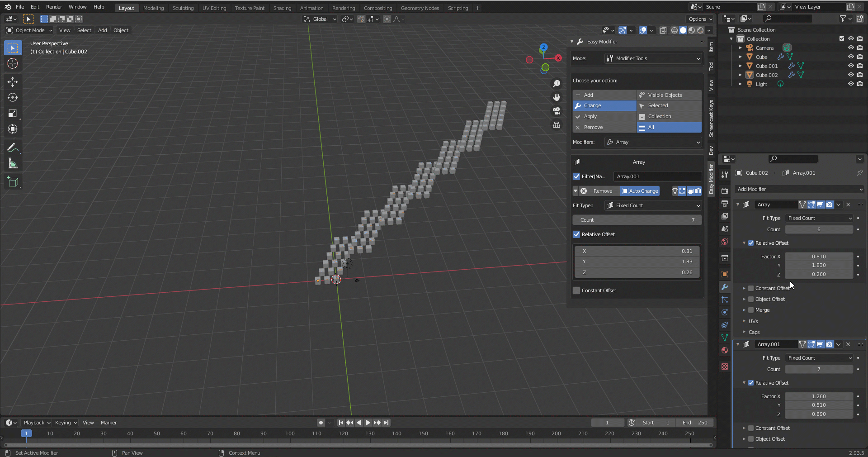The image size is (868, 457).
Task: Adjust the Factor X value slider
Action: 819,257
